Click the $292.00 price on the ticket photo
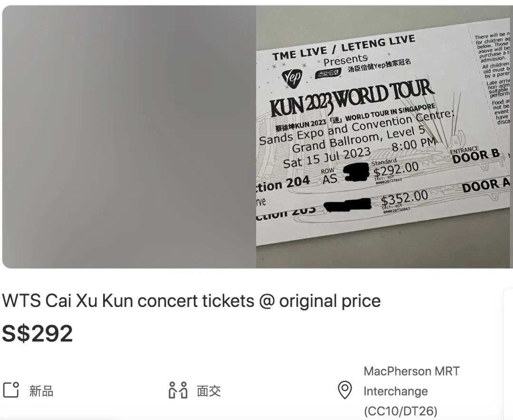Viewport: 513px width, 420px height. (x=396, y=169)
